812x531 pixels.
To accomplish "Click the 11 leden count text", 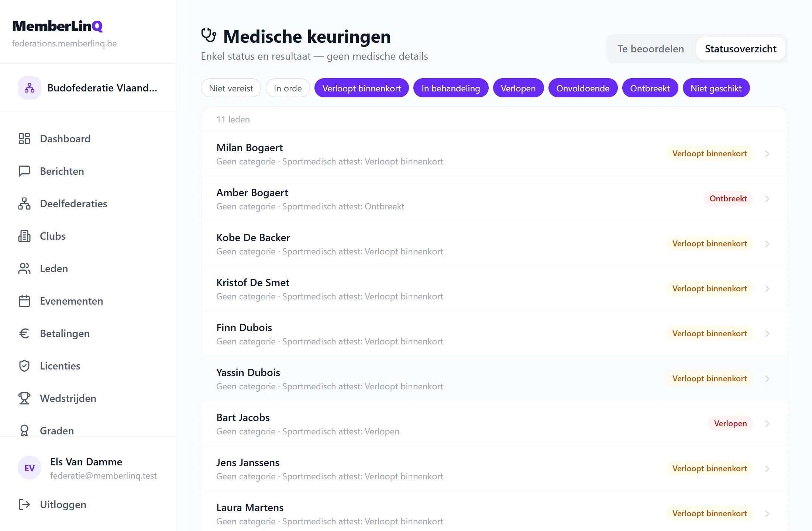I will coord(233,119).
